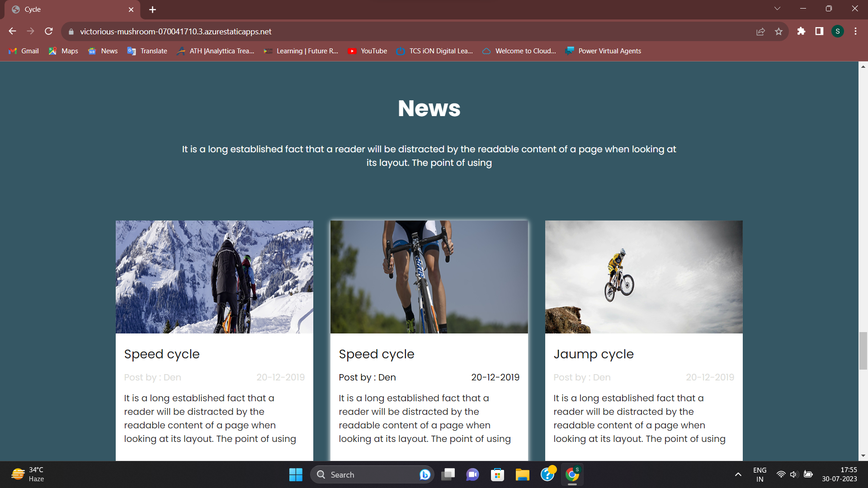Image resolution: width=868 pixels, height=488 pixels.
Task: Open Translate bookmark in bookmarks bar
Action: coord(147,51)
